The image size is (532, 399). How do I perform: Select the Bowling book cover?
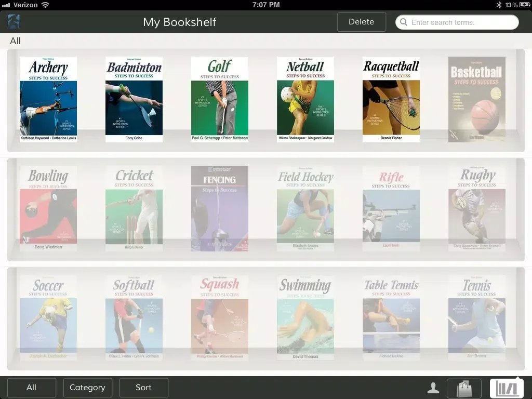click(48, 208)
